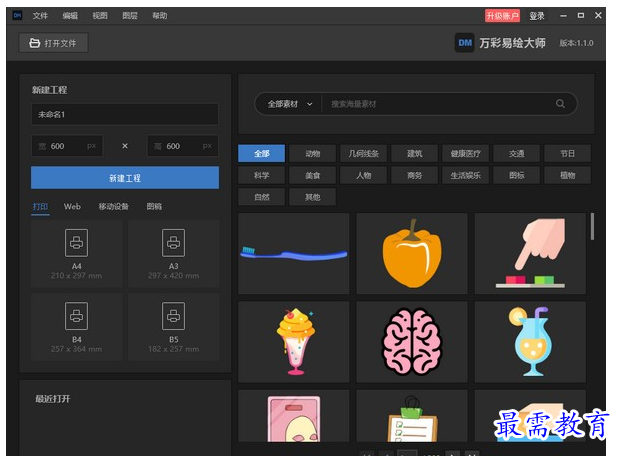The height and width of the screenshot is (456, 618).
Task: Open the 文件 menu
Action: (x=40, y=16)
